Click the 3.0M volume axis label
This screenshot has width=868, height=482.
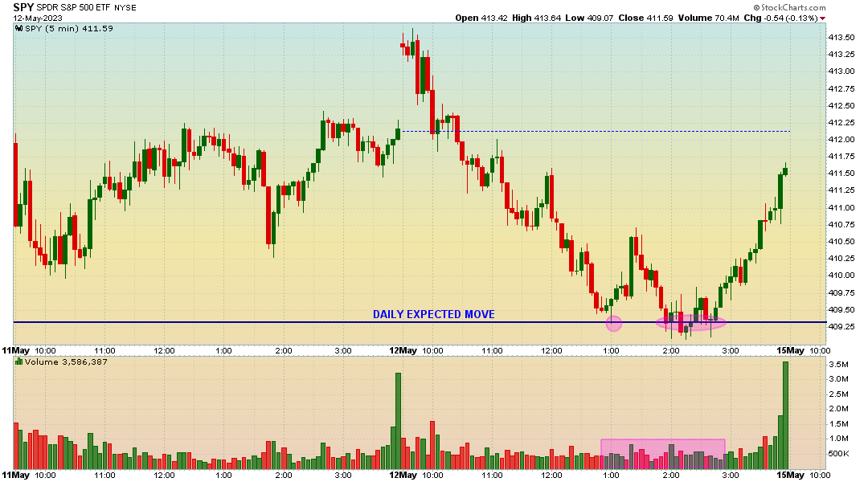[x=838, y=379]
